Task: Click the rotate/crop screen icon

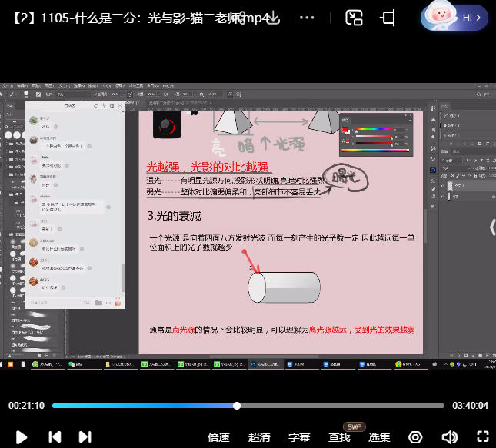Action: [x=388, y=18]
